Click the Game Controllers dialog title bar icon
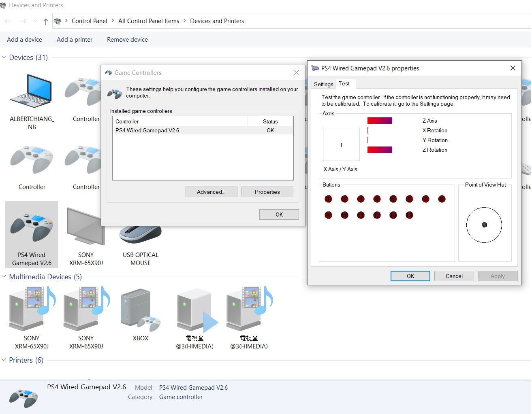Screen dimensions: 532x414 [x=108, y=73]
